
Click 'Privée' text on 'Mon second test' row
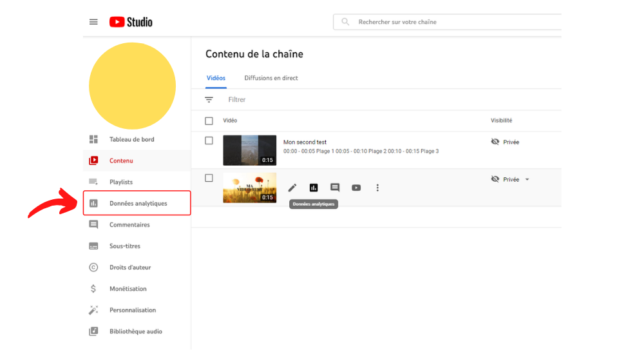511,142
